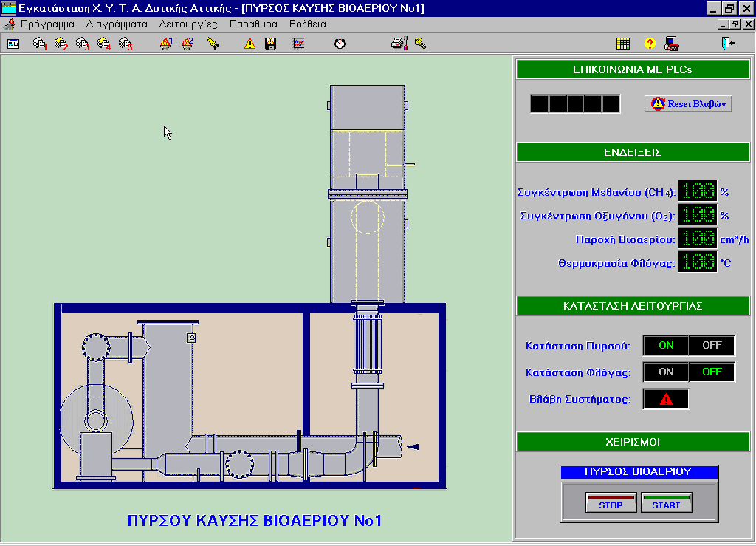Viewport: 756px width, 546px height.
Task: Open the trend chart toolbar icon
Action: pyautogui.click(x=298, y=44)
